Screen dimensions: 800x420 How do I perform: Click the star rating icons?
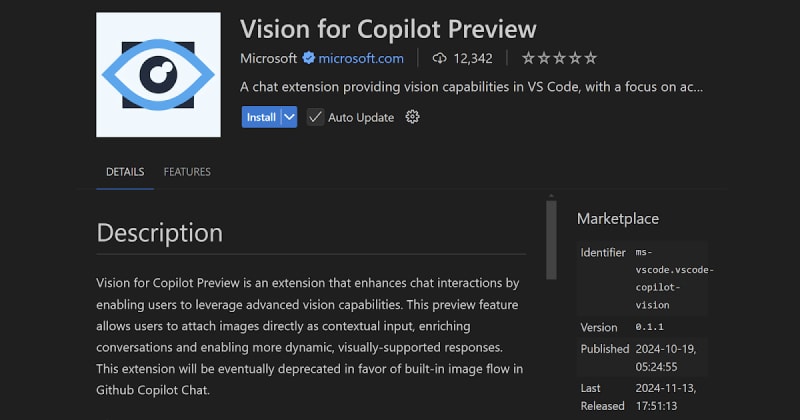(x=562, y=58)
